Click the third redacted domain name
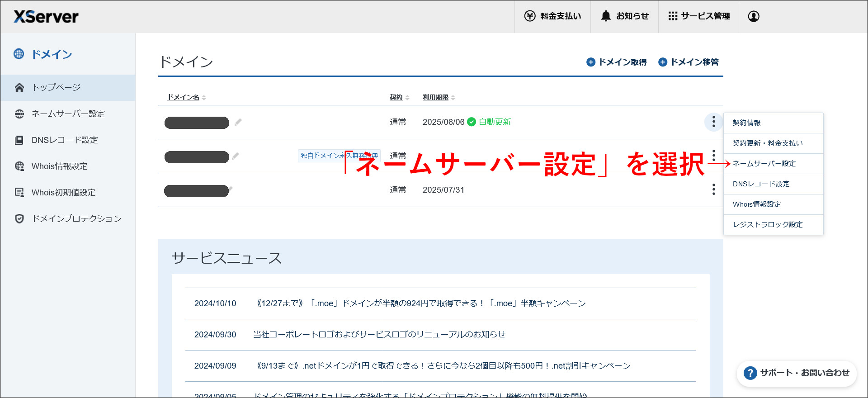This screenshot has height=398, width=868. 197,191
